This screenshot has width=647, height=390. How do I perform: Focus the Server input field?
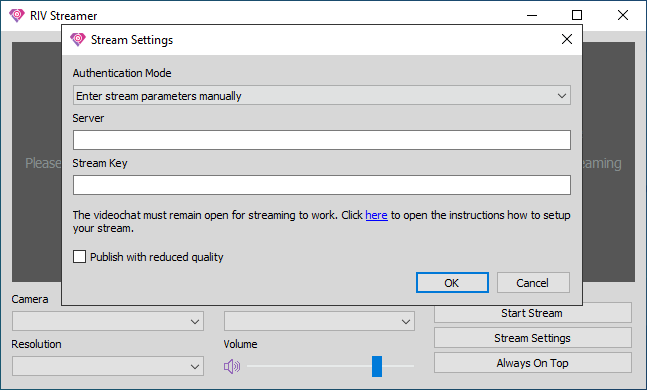tap(322, 140)
